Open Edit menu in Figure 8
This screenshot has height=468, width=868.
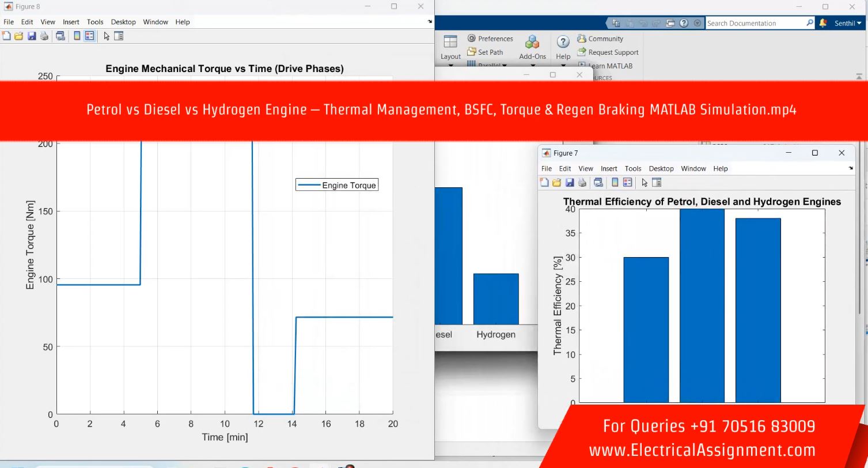(27, 22)
